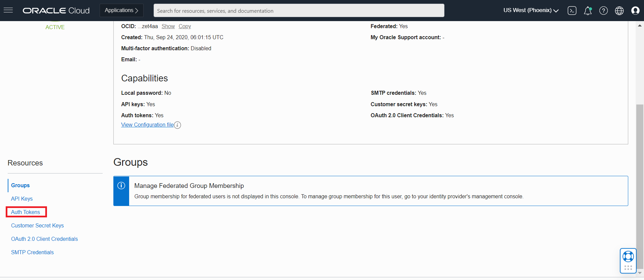Click the Local password: No text
The image size is (644, 280).
pos(146,93)
